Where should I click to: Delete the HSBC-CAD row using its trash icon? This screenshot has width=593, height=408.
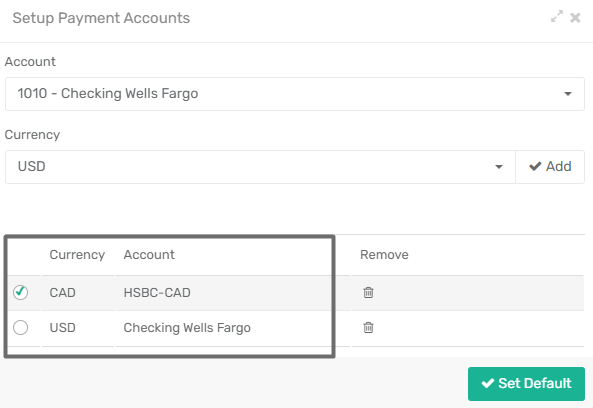tap(368, 292)
